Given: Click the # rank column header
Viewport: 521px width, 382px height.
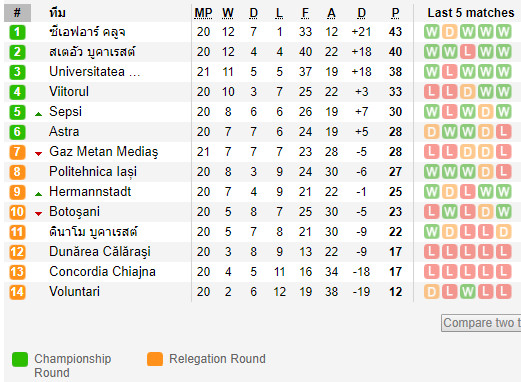Looking at the screenshot, I should 17,13.
